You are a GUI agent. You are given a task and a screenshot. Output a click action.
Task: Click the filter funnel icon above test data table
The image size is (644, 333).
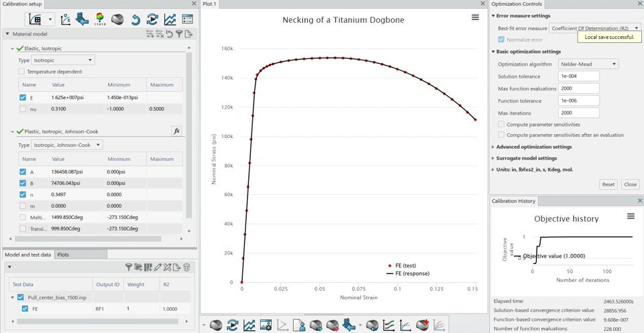pyautogui.click(x=129, y=267)
